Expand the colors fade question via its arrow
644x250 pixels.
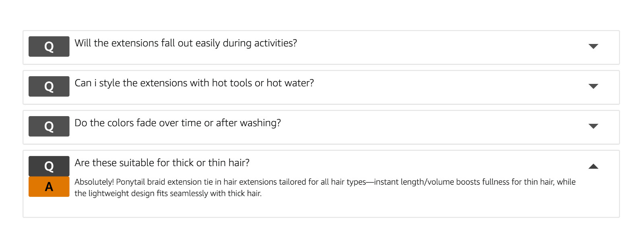593,126
